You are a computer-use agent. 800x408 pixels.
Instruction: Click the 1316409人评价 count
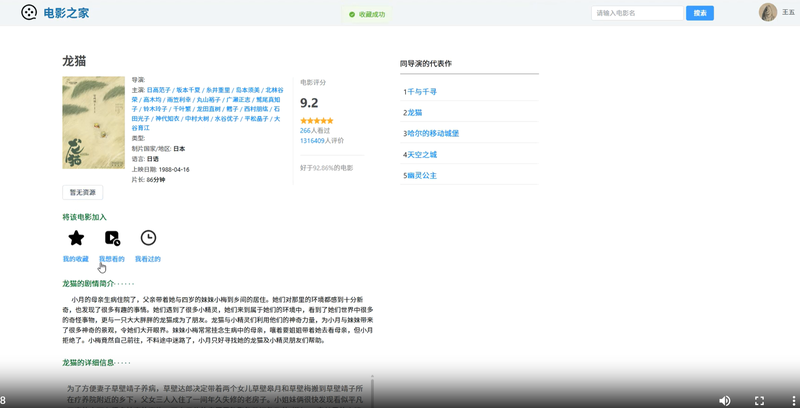pyautogui.click(x=322, y=141)
